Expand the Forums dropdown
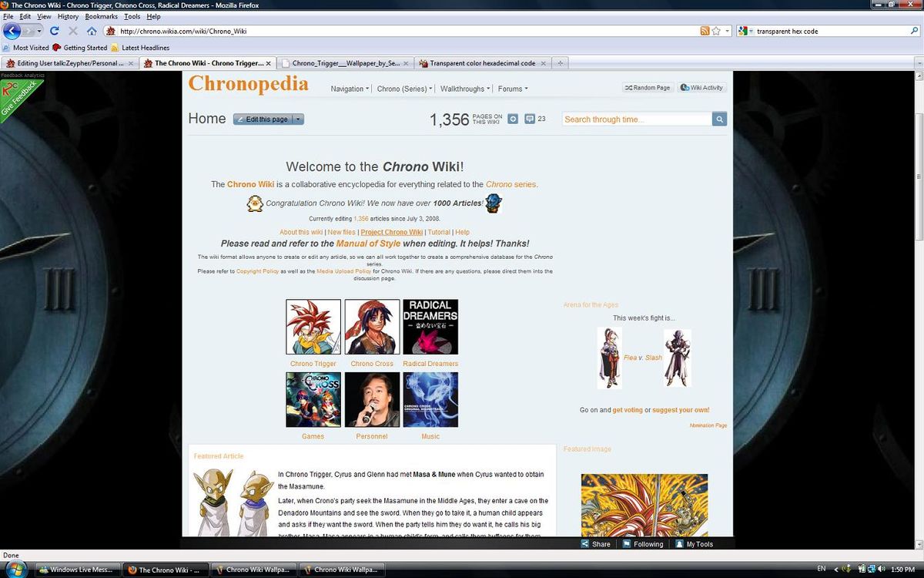This screenshot has width=924, height=578. point(512,89)
